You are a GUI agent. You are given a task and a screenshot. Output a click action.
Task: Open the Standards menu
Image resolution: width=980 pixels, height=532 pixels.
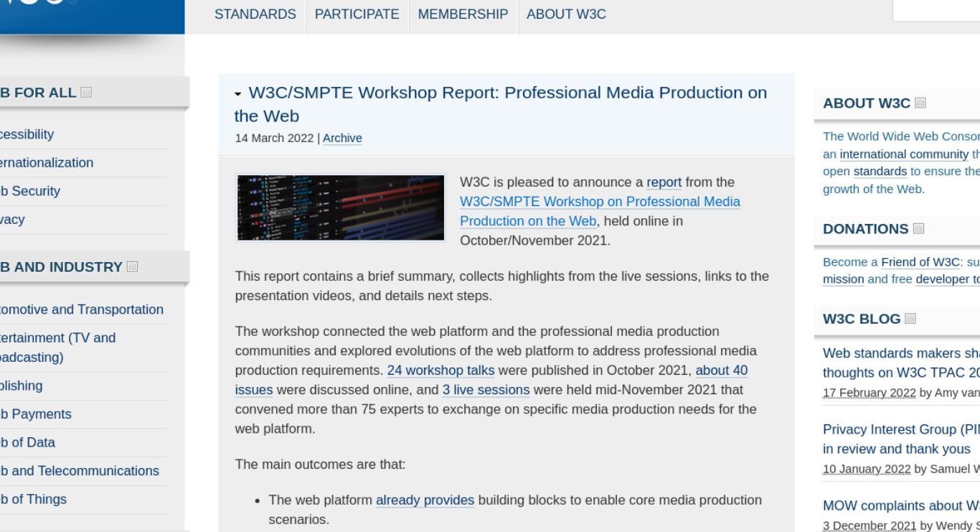[255, 14]
